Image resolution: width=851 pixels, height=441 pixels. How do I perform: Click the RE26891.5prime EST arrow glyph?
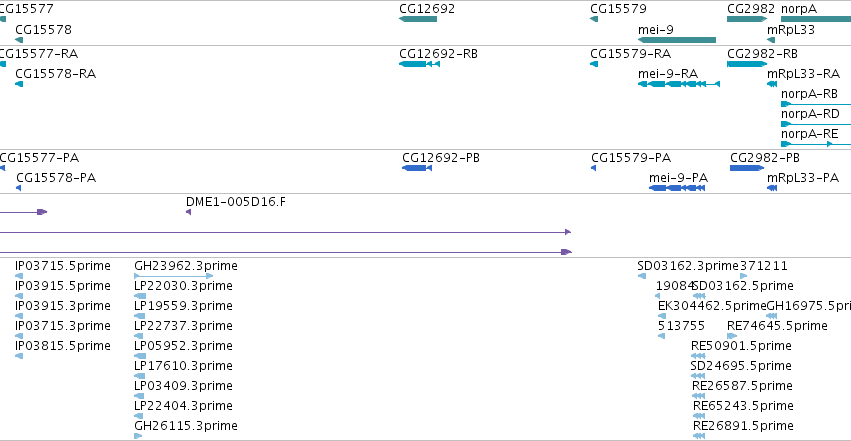click(x=699, y=436)
